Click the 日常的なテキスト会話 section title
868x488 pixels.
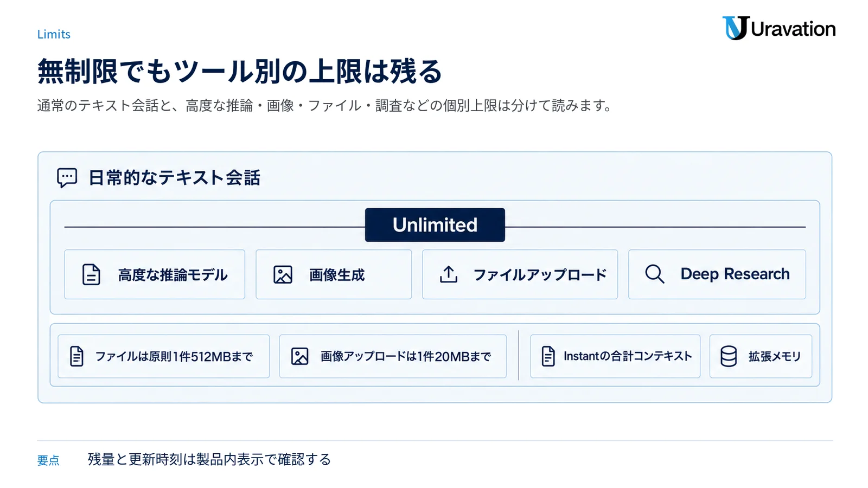point(174,178)
